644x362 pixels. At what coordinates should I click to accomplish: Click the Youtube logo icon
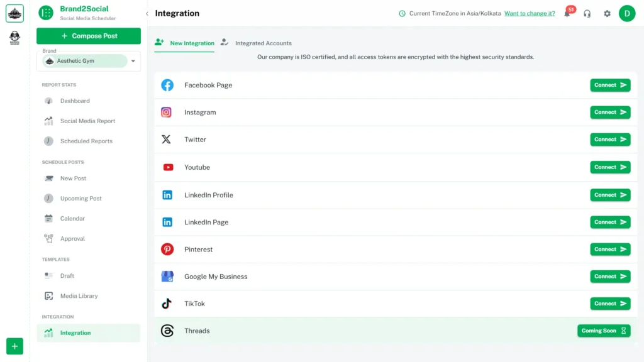168,167
